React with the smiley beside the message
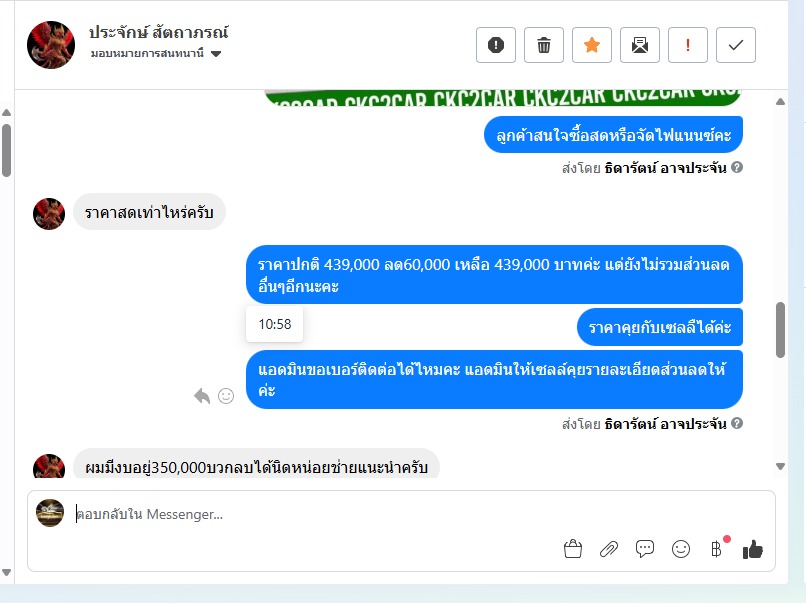The height and width of the screenshot is (603, 806). 226,396
